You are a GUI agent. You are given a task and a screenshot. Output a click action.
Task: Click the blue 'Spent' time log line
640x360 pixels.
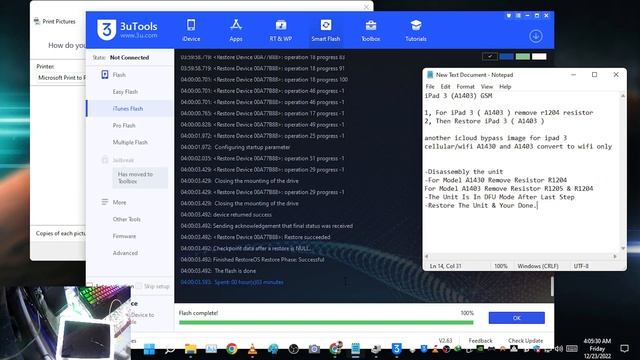[x=232, y=282]
